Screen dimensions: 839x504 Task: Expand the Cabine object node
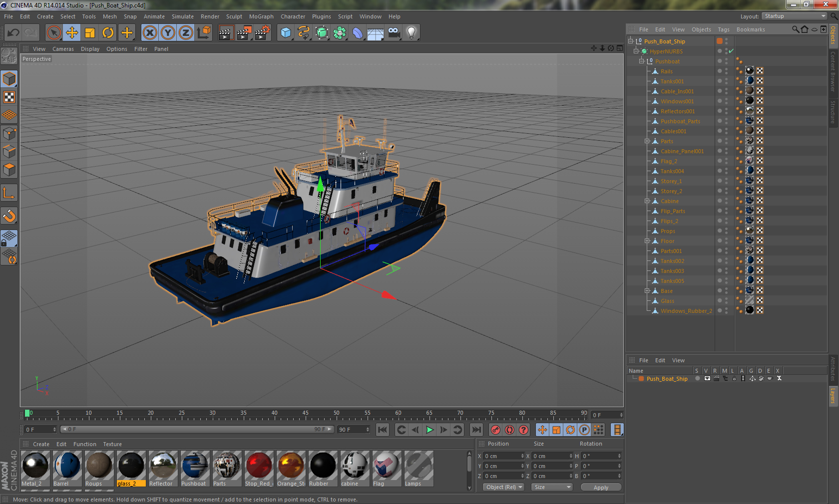pyautogui.click(x=647, y=201)
